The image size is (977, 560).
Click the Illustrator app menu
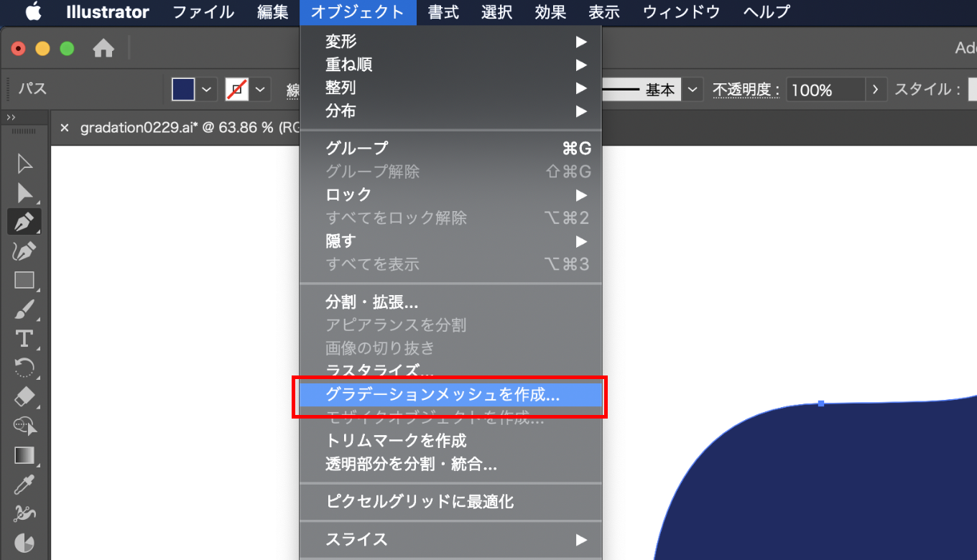point(108,12)
